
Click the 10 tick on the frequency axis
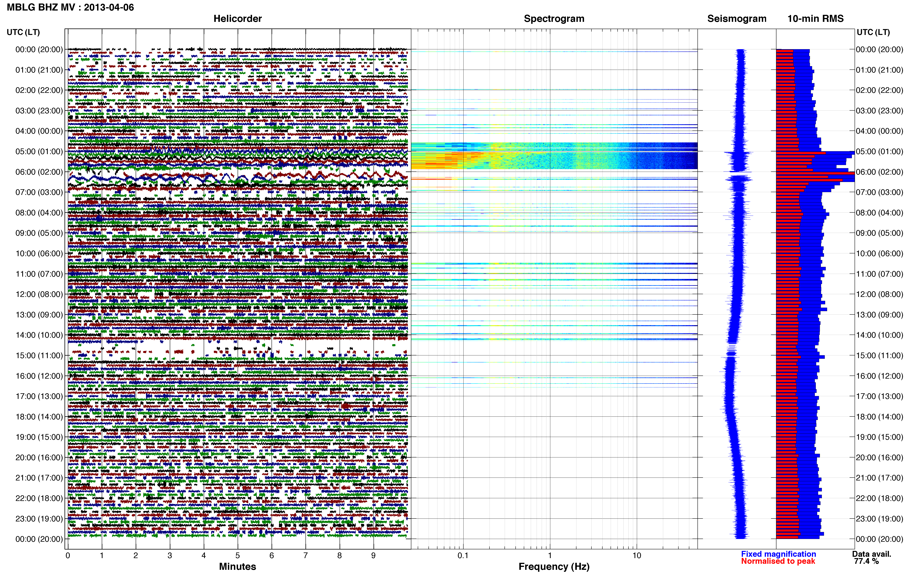636,555
